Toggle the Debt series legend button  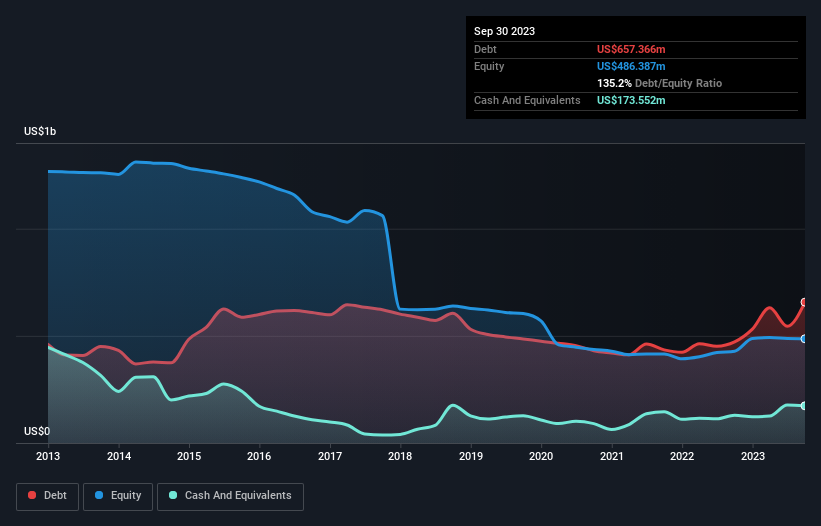point(48,496)
